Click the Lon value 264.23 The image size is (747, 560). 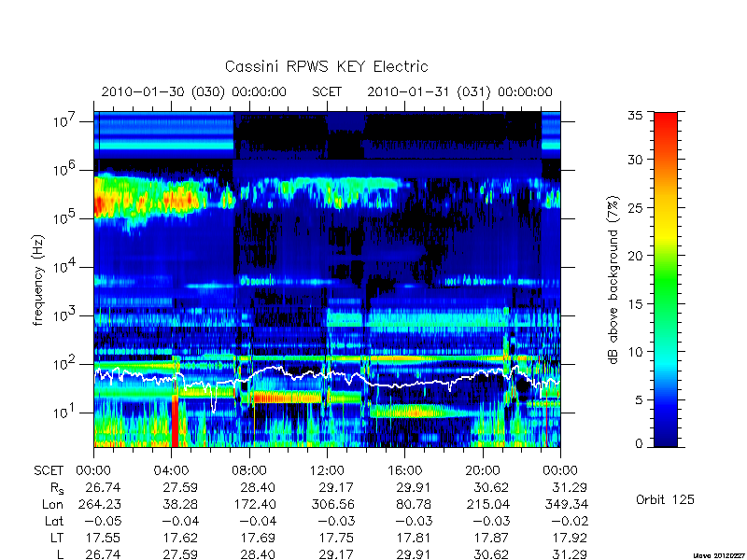tap(99, 504)
